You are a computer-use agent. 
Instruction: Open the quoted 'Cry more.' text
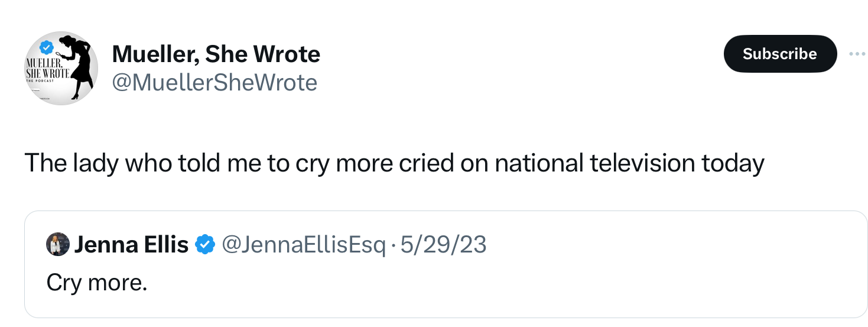97,283
